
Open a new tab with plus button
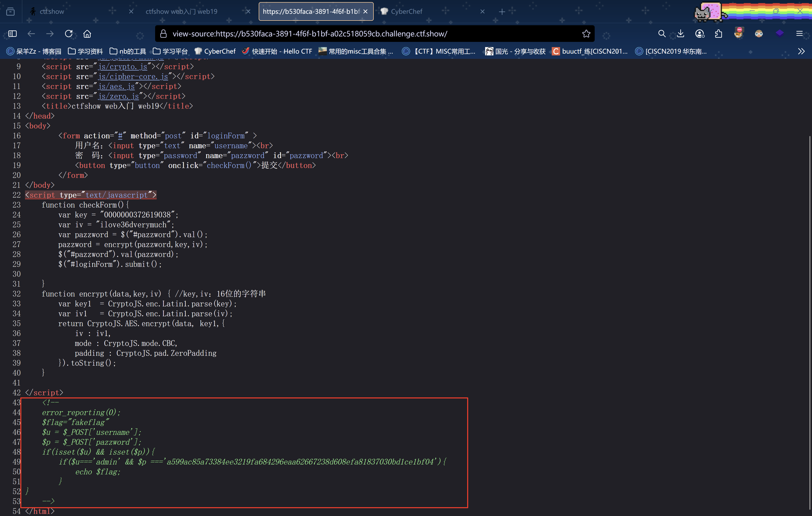502,12
